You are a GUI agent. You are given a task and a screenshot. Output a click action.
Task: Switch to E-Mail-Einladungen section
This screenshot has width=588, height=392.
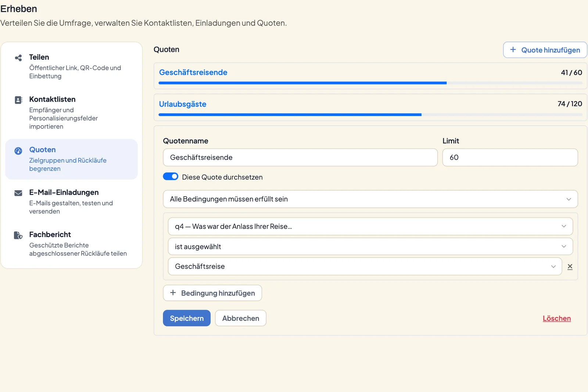point(71,201)
